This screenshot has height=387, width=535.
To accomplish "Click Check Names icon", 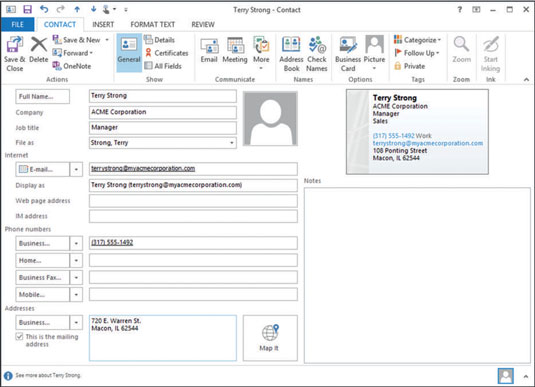I will 317,54.
